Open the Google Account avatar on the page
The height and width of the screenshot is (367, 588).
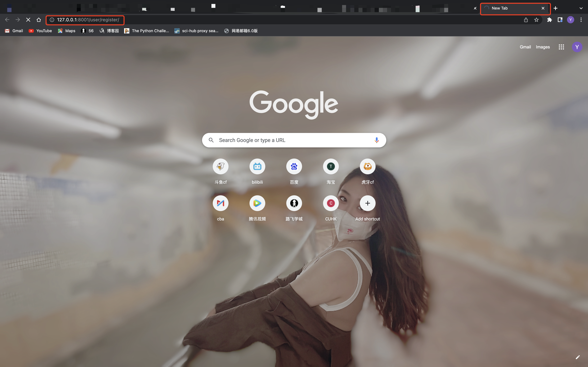(577, 47)
